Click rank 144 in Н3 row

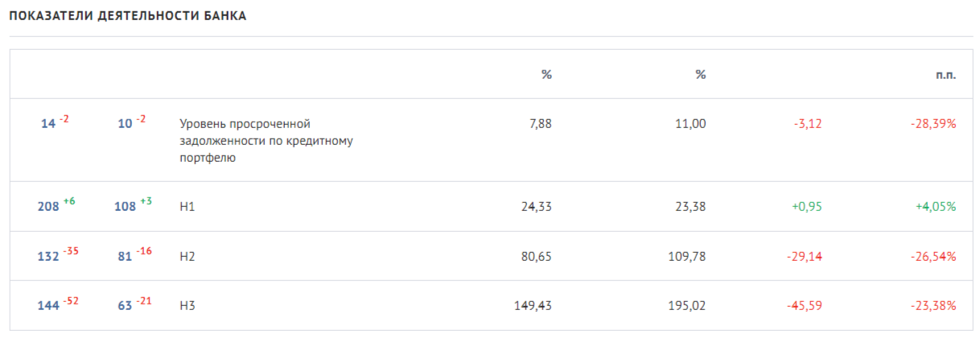click(x=48, y=306)
